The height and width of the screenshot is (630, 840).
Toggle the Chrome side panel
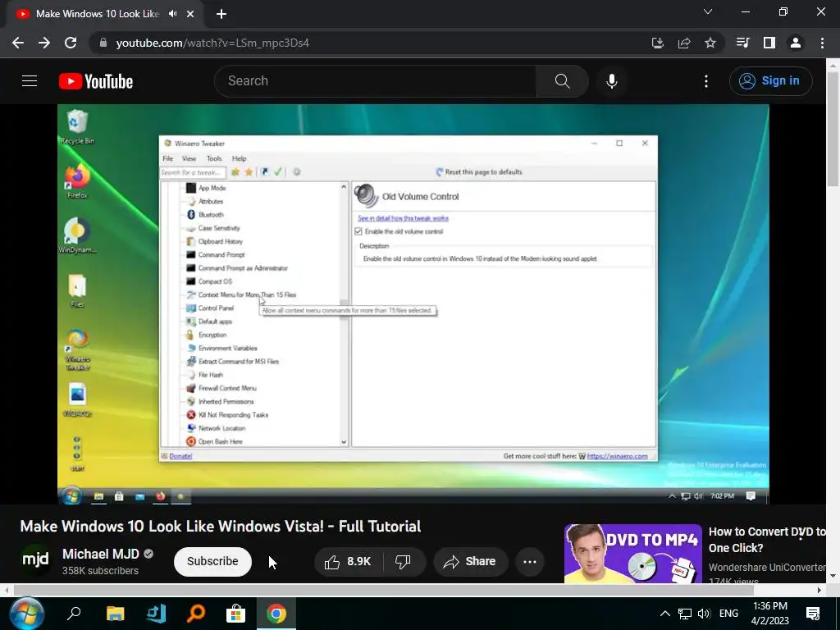click(x=769, y=43)
